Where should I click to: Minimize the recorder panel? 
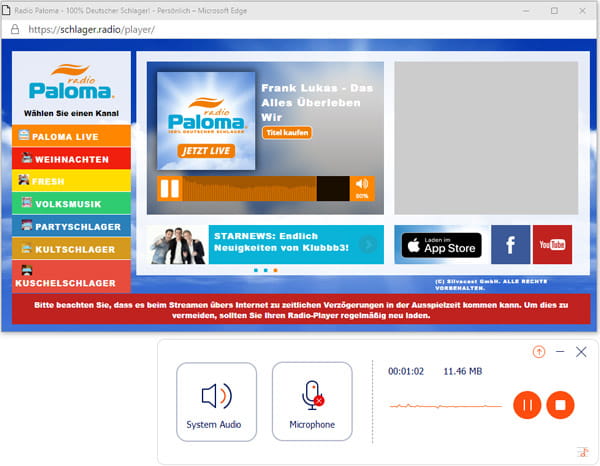560,352
